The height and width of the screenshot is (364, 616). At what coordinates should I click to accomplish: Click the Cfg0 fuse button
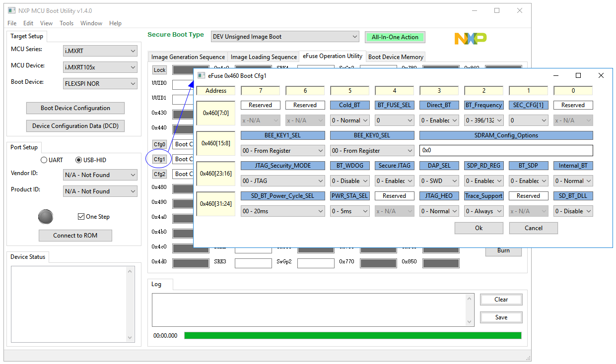(x=160, y=144)
